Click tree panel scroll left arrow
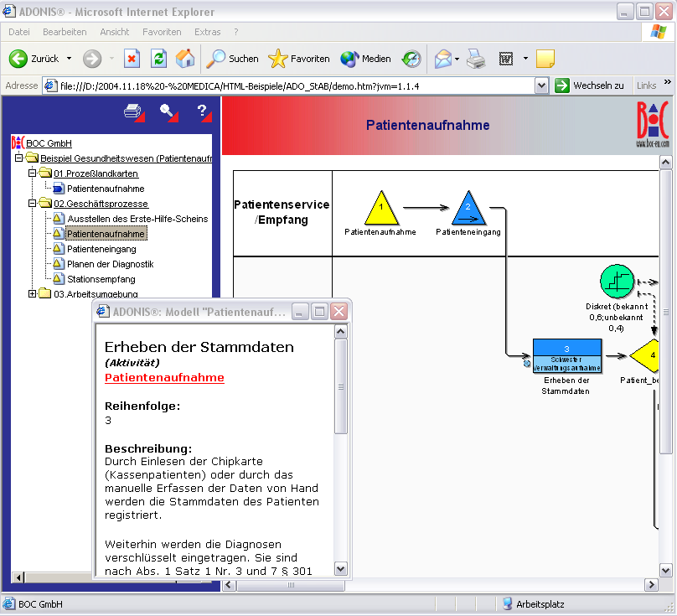 point(18,577)
